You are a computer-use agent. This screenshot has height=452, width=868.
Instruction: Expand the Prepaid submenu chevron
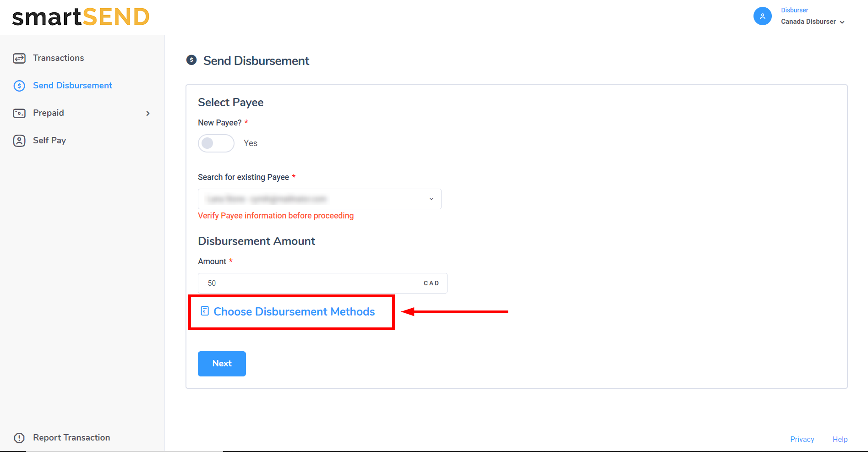click(147, 113)
